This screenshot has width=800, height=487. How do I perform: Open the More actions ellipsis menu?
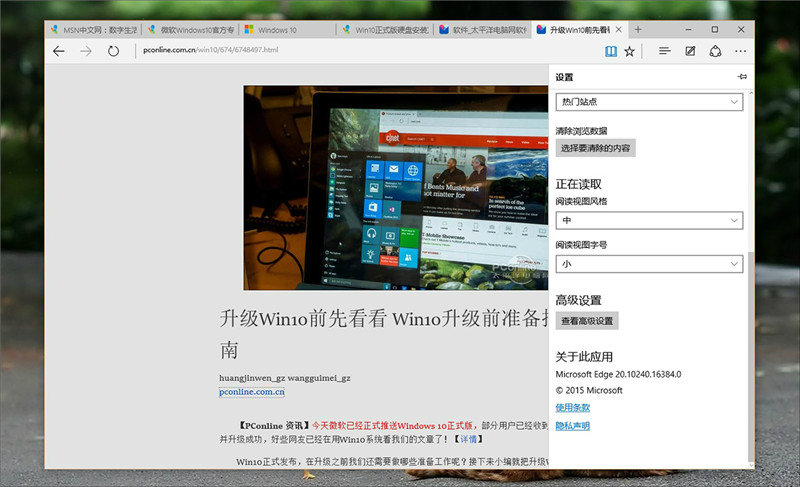click(741, 51)
